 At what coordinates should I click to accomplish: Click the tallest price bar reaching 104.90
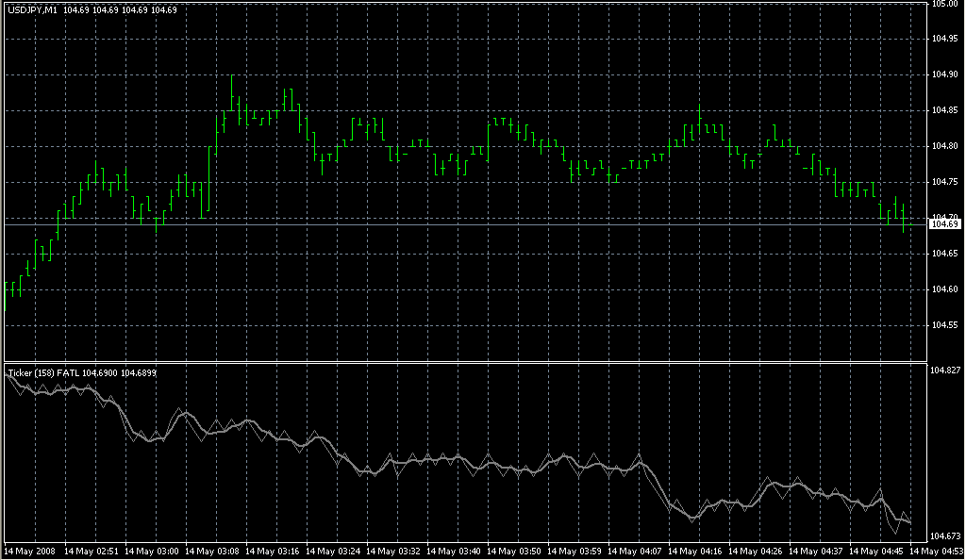tap(232, 94)
